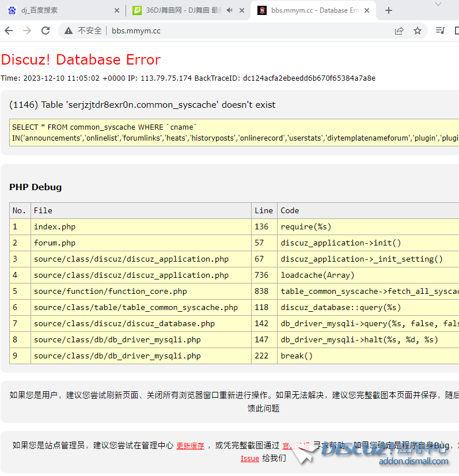This screenshot has width=459, height=476.
Task: Bookmark this page with the star icon
Action: pyautogui.click(x=418, y=31)
